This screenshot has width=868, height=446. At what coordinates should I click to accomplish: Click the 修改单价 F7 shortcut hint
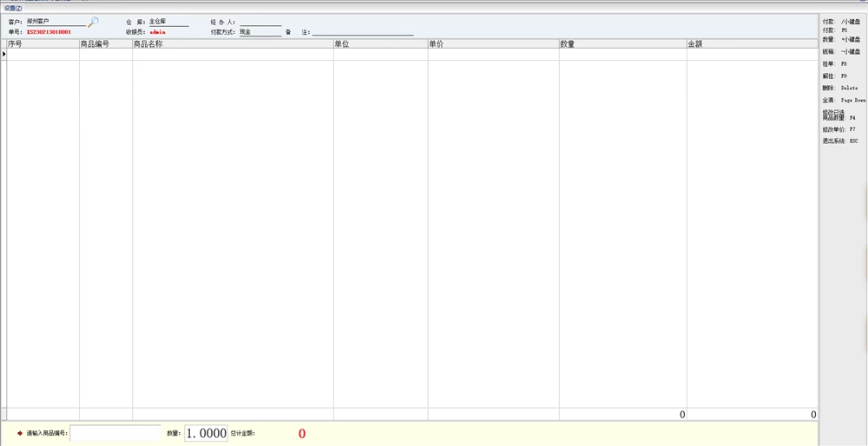(839, 129)
